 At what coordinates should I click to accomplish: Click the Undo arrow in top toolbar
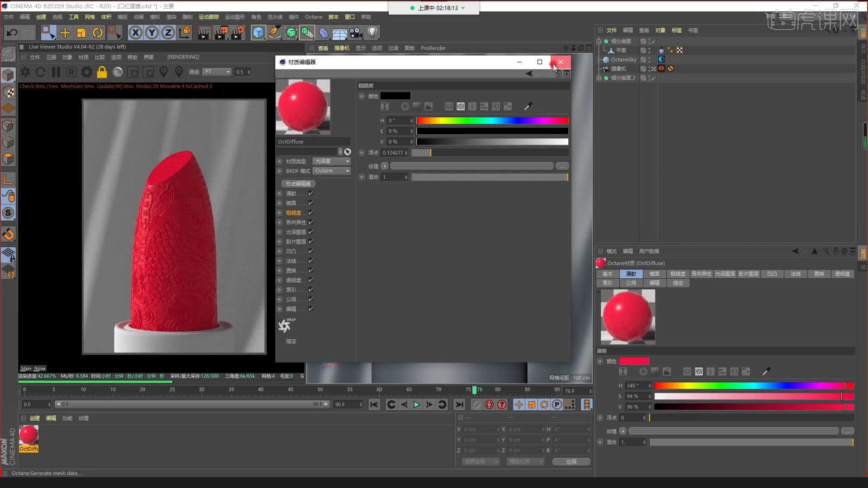point(12,33)
